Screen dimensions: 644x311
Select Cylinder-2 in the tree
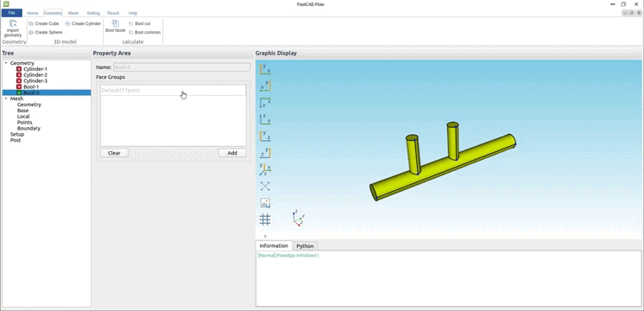[35, 75]
